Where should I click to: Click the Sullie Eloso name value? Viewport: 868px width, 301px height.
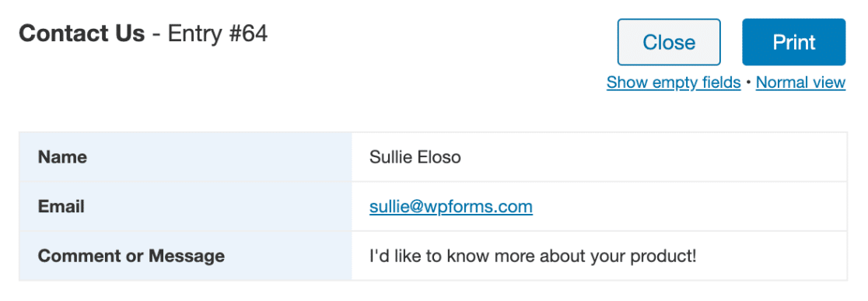pyautogui.click(x=415, y=157)
